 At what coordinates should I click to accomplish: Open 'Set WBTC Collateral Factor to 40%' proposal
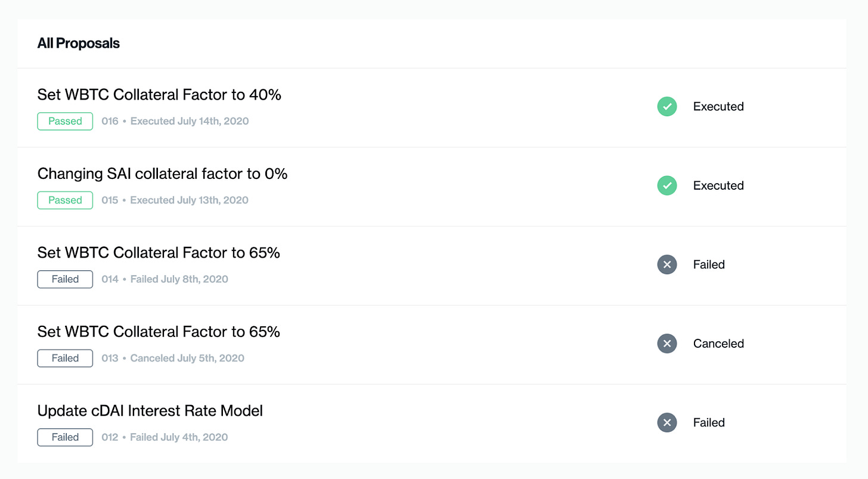tap(159, 95)
